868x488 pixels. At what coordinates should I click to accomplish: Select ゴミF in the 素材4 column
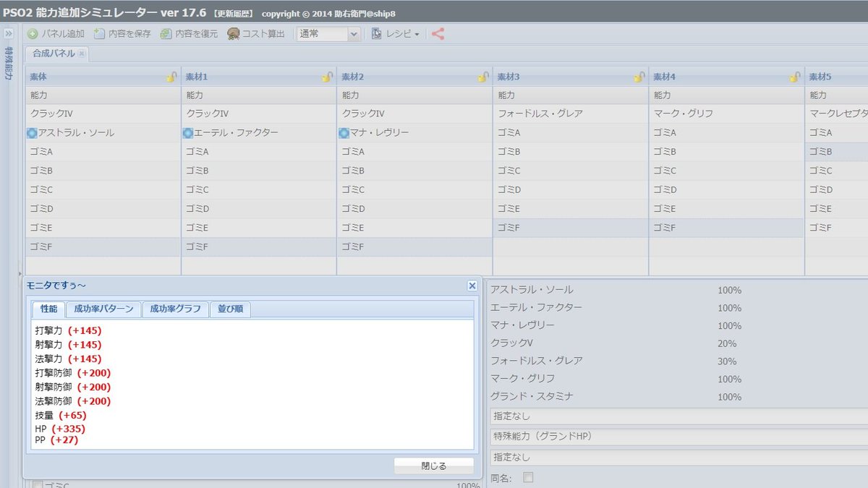(726, 228)
